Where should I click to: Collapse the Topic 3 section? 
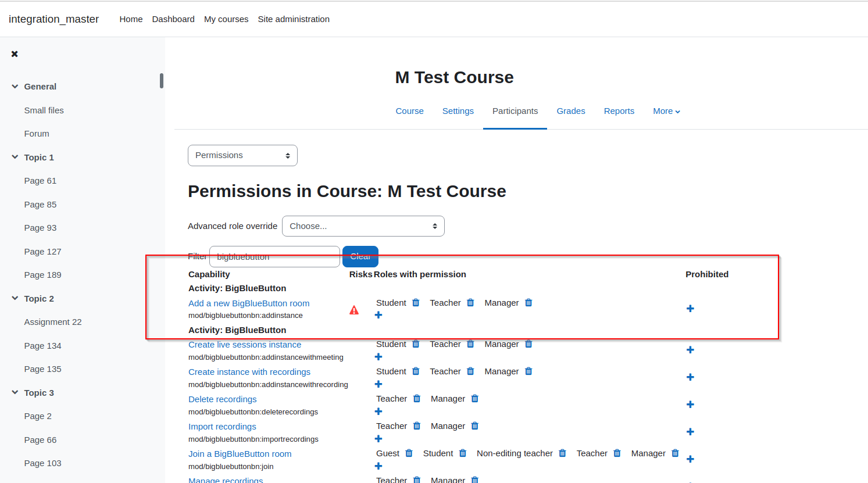[15, 392]
